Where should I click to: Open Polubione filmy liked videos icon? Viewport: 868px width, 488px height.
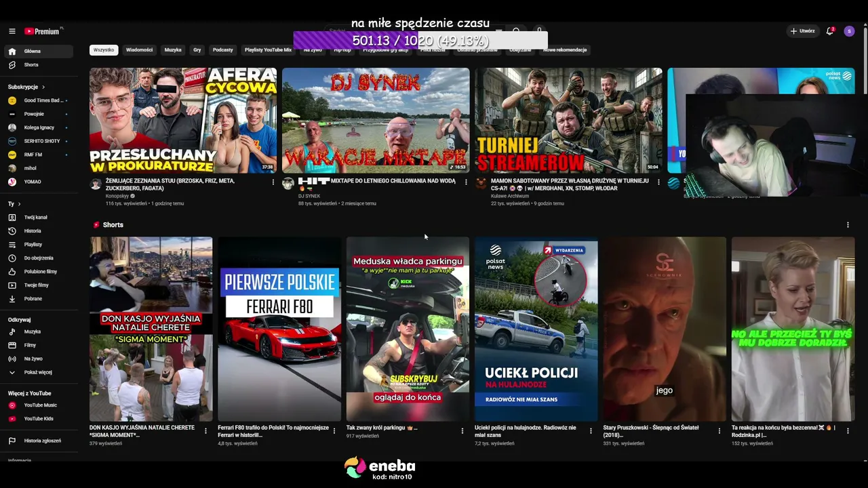12,272
